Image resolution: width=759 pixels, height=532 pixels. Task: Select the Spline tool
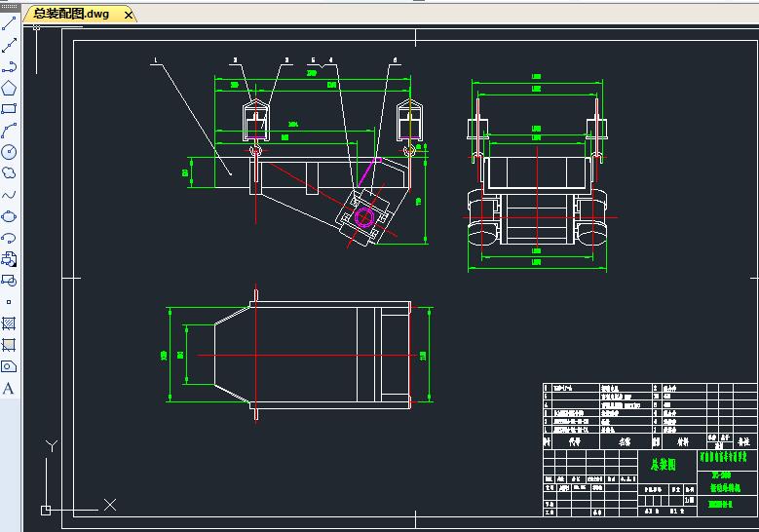click(9, 195)
